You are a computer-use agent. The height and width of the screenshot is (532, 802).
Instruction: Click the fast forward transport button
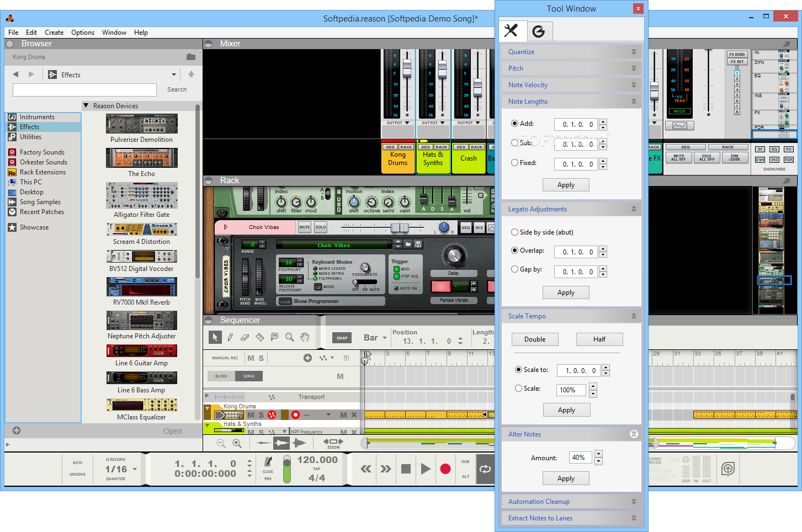pyautogui.click(x=386, y=469)
